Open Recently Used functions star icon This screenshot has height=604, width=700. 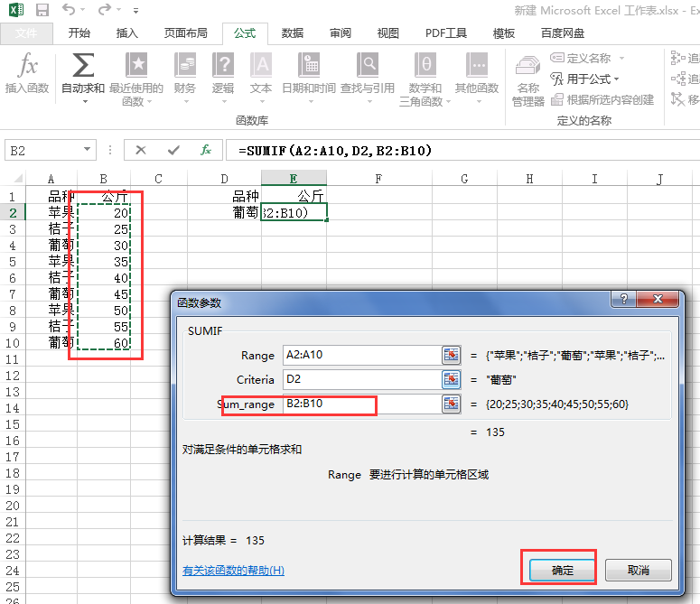coord(136,65)
